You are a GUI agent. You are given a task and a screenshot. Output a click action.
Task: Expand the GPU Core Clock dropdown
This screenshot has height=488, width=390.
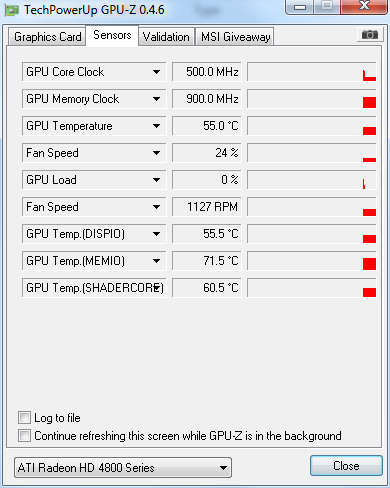[156, 72]
